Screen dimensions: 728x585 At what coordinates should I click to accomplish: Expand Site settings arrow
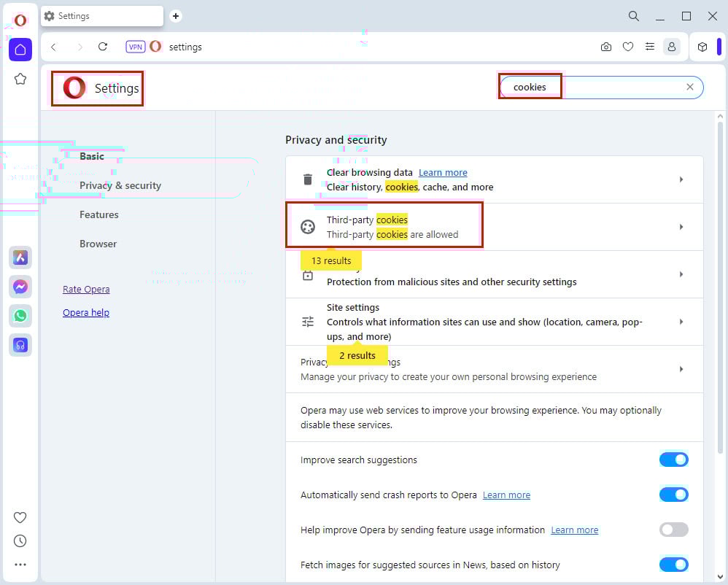(x=681, y=322)
